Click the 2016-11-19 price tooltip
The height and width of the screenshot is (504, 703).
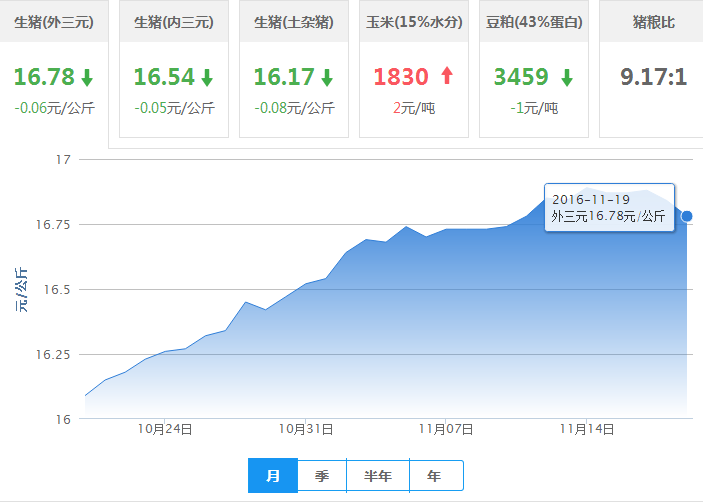click(x=609, y=207)
